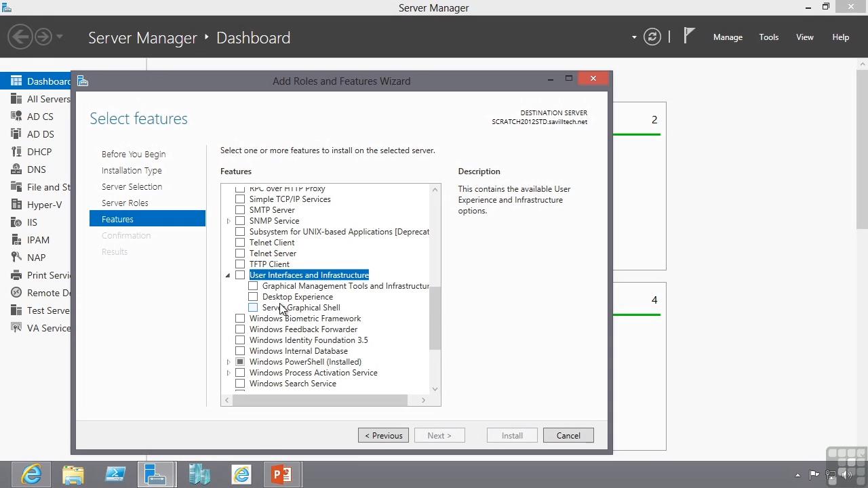Viewport: 868px width, 488px height.
Task: Expand the SNMP Service node
Action: 229,221
